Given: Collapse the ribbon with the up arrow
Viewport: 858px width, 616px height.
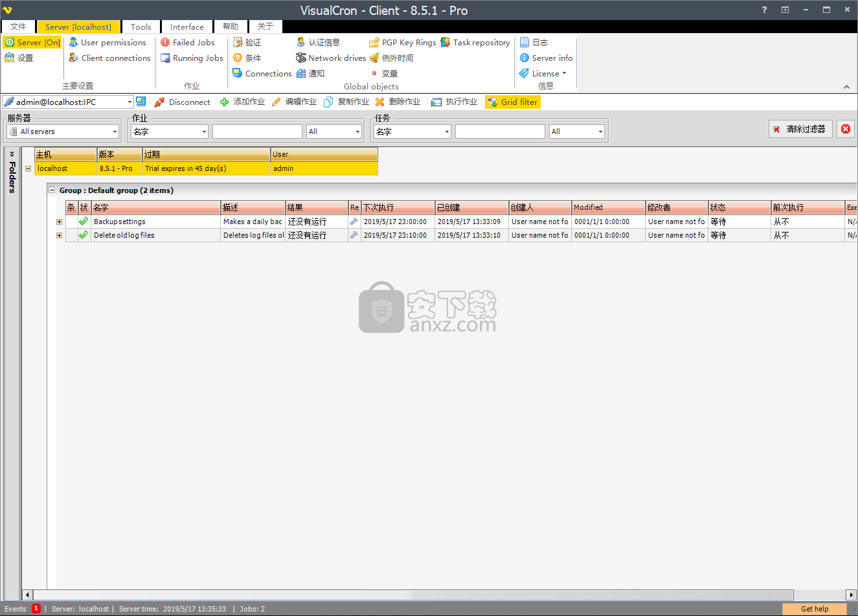Looking at the screenshot, I should coord(846,87).
